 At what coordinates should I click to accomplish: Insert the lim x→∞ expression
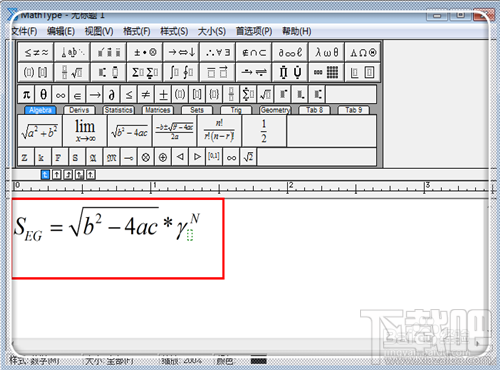click(85, 131)
